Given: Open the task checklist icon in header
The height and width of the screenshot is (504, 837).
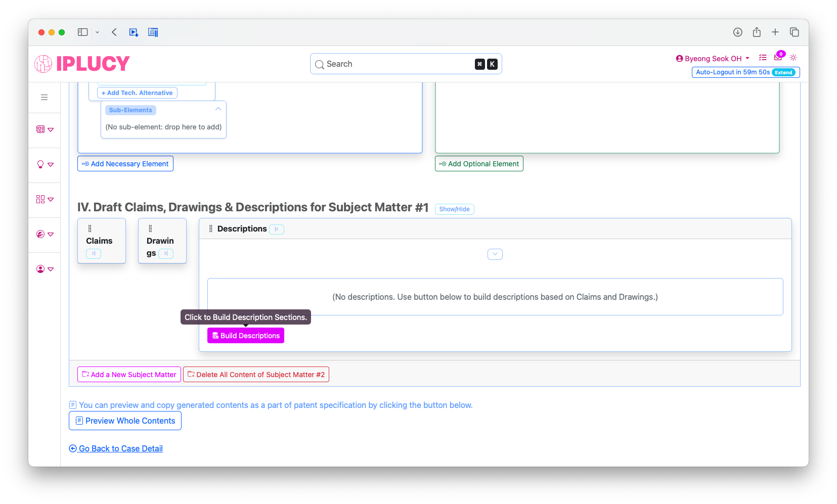Looking at the screenshot, I should [x=763, y=58].
